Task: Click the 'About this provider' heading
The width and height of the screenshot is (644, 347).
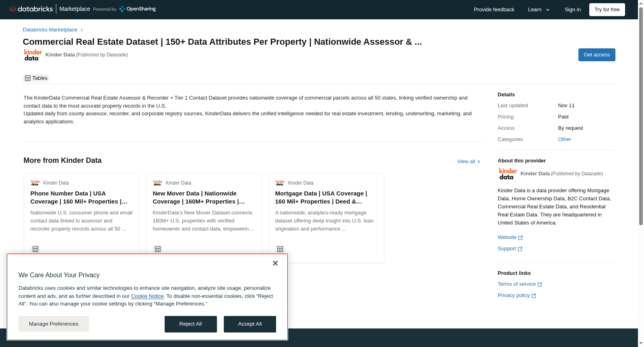Action: pos(522,161)
